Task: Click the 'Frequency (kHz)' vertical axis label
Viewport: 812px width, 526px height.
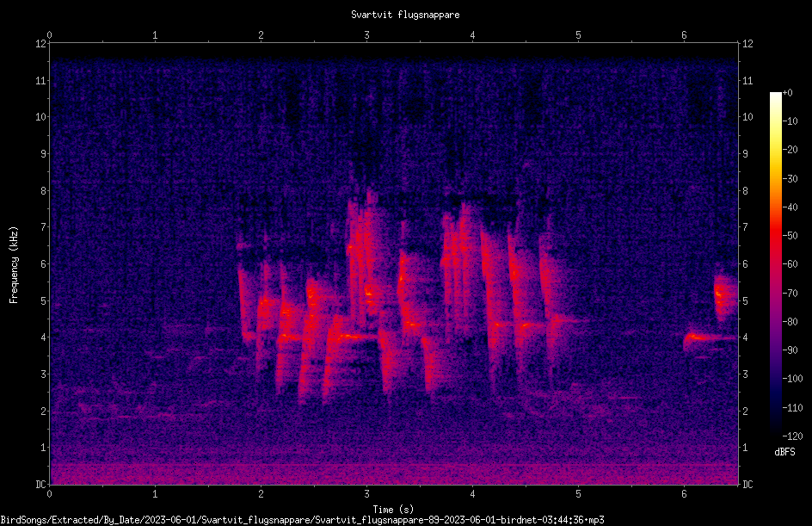Action: 14,265
